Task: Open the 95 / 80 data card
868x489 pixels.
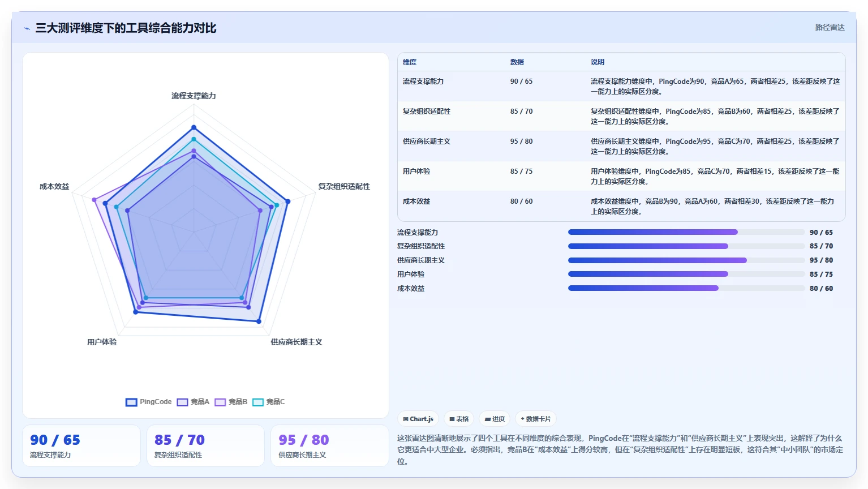Action: tap(330, 446)
